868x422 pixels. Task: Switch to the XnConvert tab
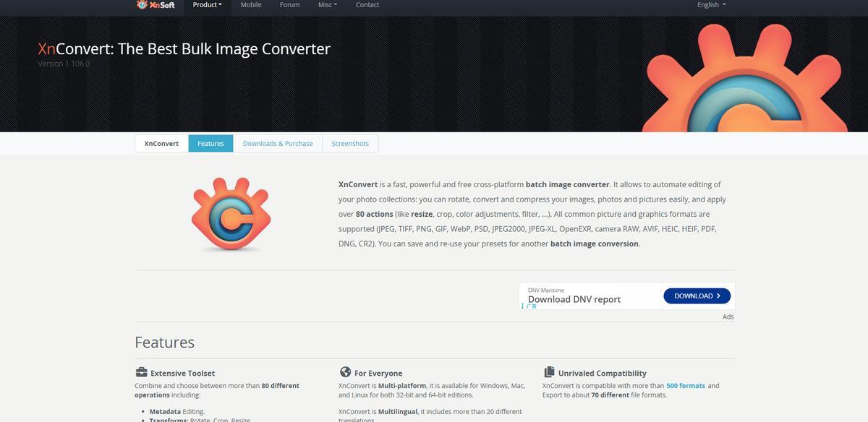pyautogui.click(x=161, y=144)
